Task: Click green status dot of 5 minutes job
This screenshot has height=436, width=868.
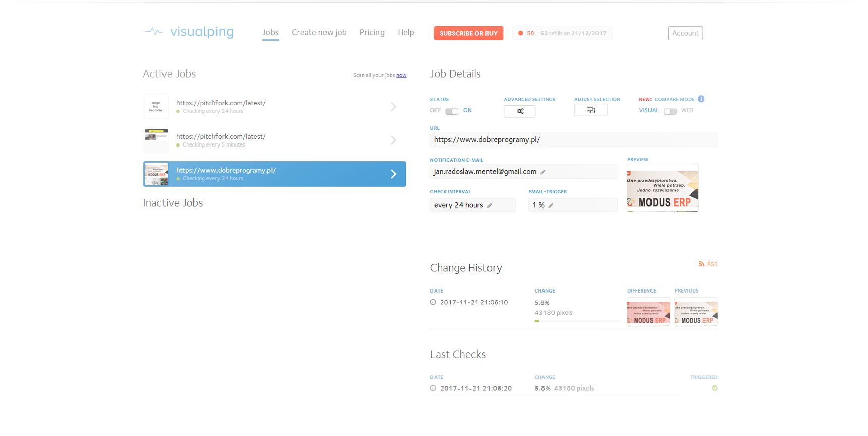Action: [178, 145]
